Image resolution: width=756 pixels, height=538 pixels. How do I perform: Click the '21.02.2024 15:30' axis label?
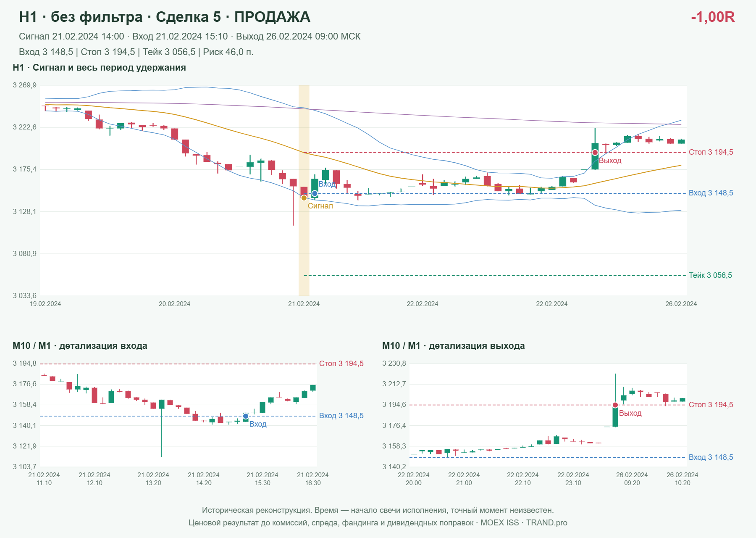pyautogui.click(x=262, y=479)
